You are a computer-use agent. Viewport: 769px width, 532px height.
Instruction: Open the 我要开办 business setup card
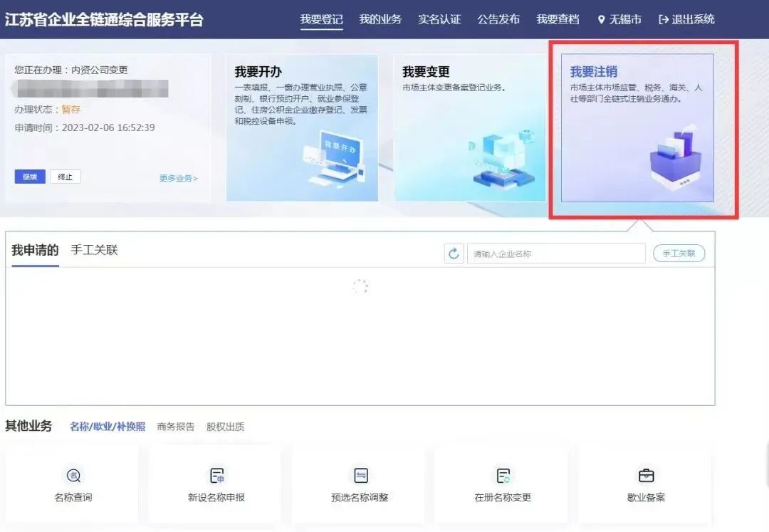point(301,128)
